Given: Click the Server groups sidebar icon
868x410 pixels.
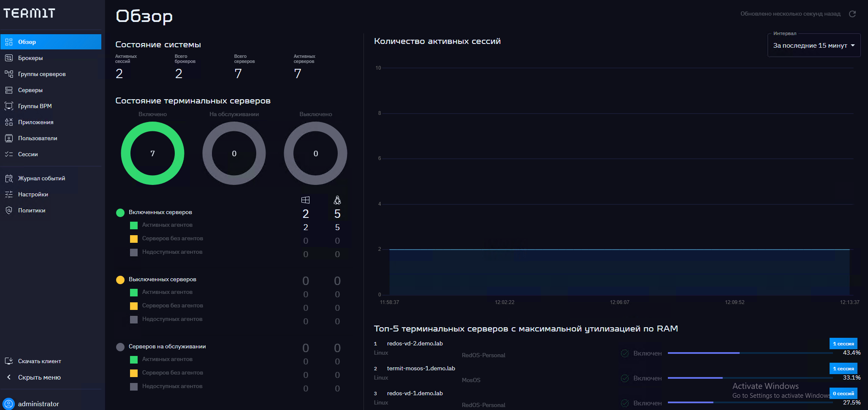Looking at the screenshot, I should tap(9, 74).
